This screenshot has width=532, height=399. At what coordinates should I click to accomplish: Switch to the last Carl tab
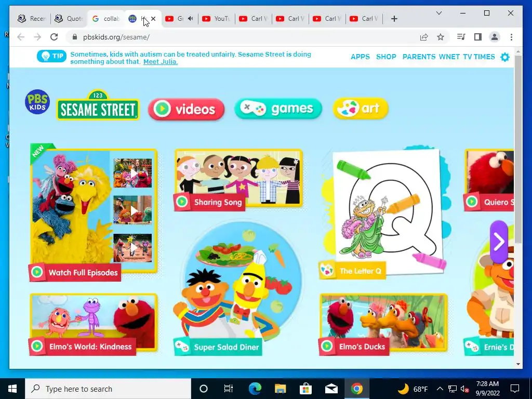coord(364,19)
